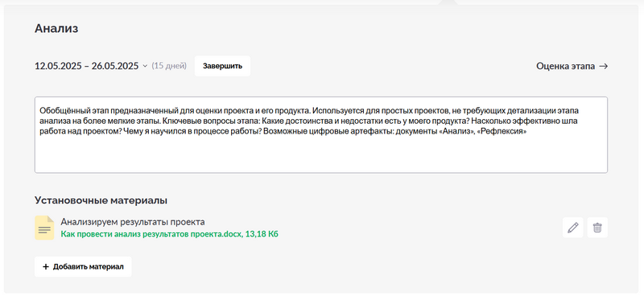644x300 pixels.
Task: Click the Установочные материалы section heading
Action: 101,201
